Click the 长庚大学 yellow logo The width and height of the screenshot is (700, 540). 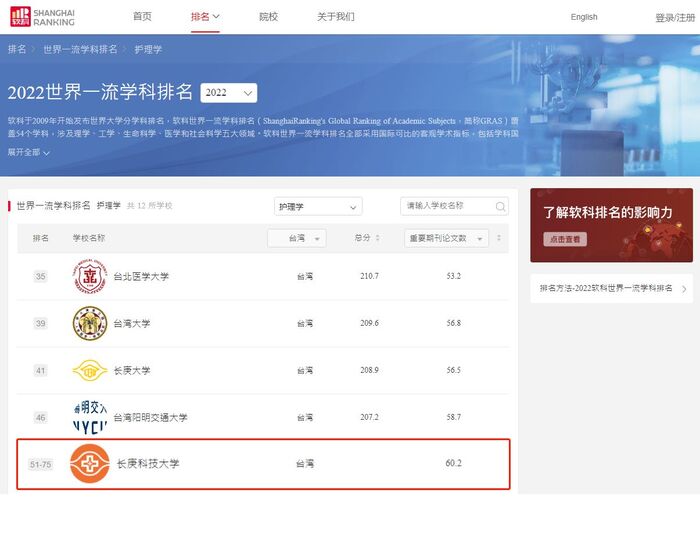click(x=90, y=370)
